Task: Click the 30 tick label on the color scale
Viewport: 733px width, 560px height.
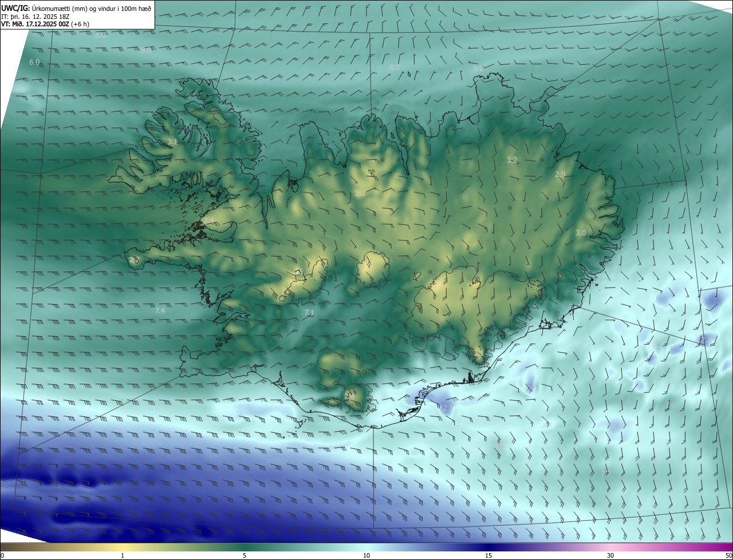Action: 610,555
